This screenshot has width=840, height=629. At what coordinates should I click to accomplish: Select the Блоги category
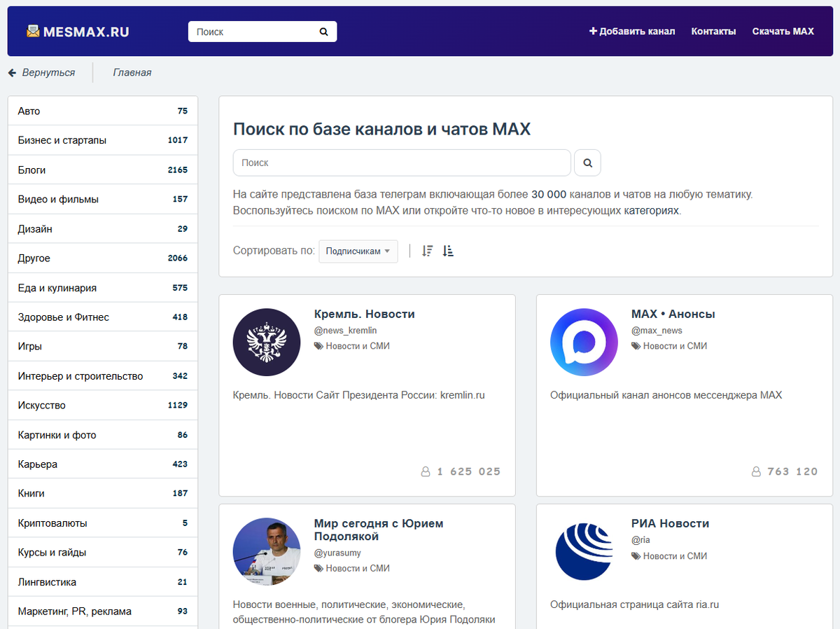pyautogui.click(x=103, y=170)
